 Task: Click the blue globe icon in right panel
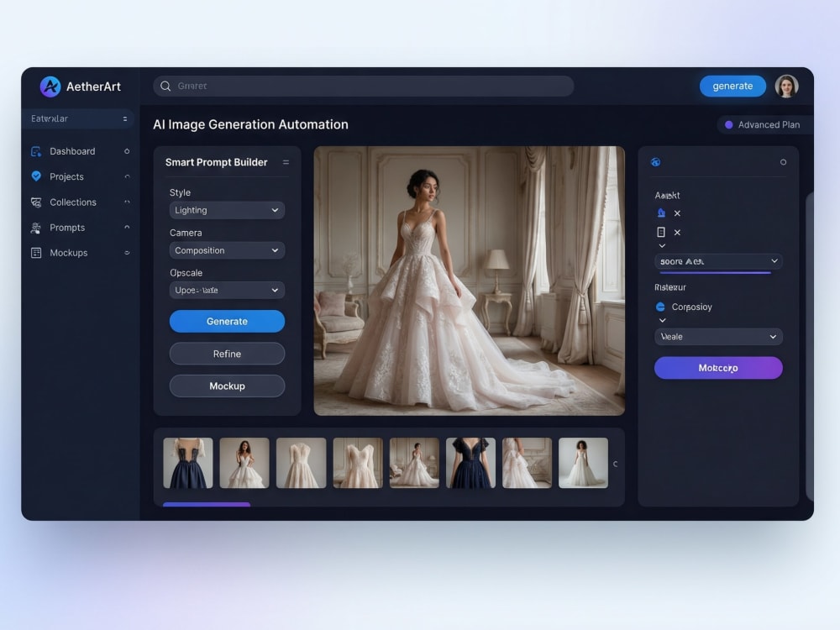656,162
